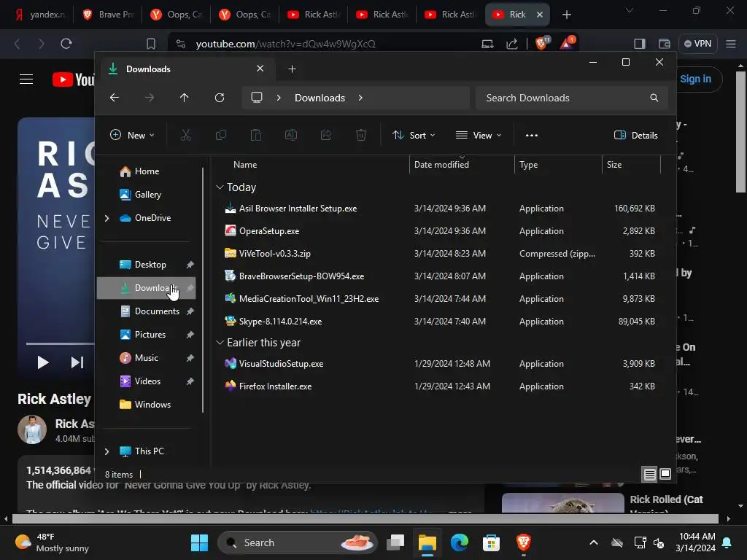Open the Sort dropdown
This screenshot has height=560, width=747.
coord(414,135)
